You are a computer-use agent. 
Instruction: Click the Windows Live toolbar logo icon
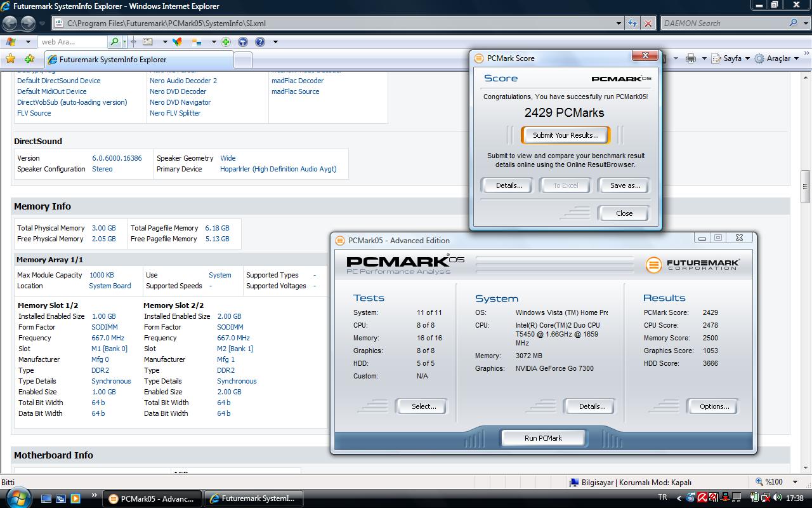11,42
